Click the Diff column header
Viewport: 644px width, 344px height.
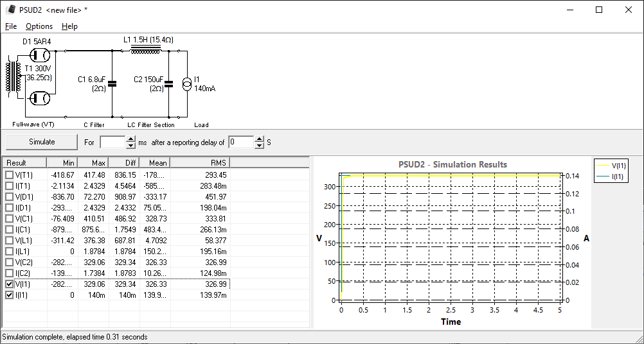pos(123,163)
